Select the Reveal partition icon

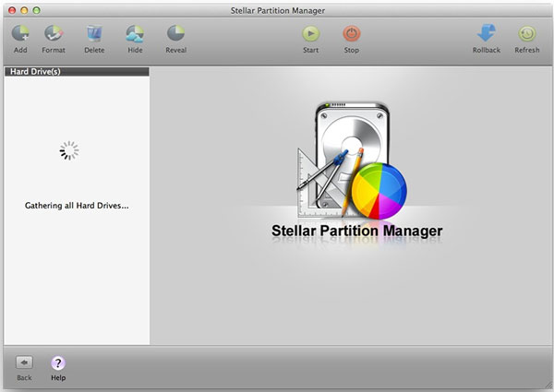point(175,33)
